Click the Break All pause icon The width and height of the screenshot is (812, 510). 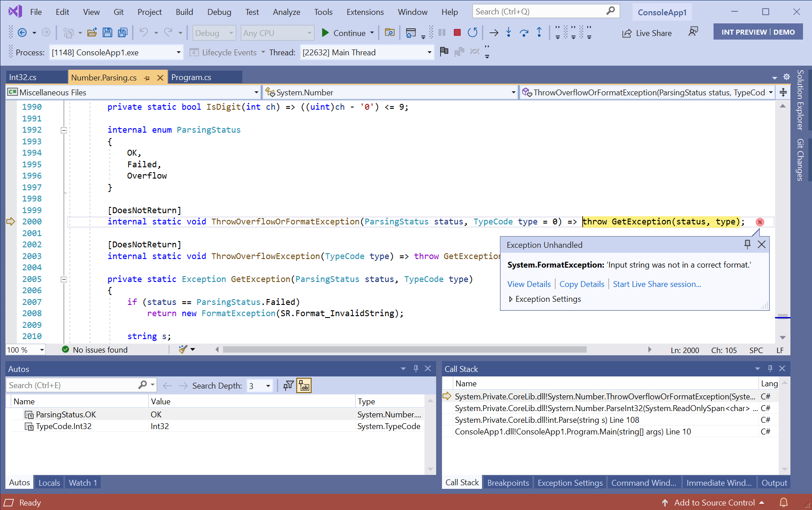click(x=442, y=32)
